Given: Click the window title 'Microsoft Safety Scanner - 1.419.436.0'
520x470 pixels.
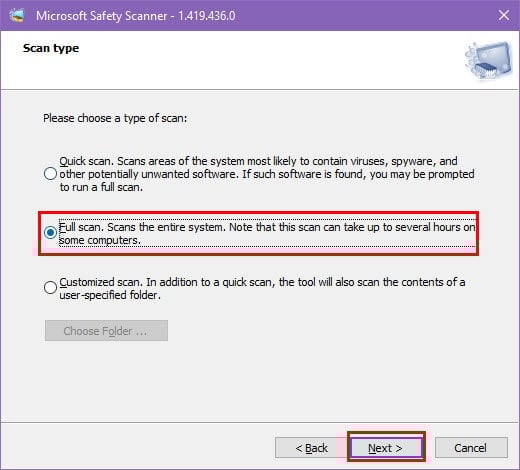Looking at the screenshot, I should 136,16.
